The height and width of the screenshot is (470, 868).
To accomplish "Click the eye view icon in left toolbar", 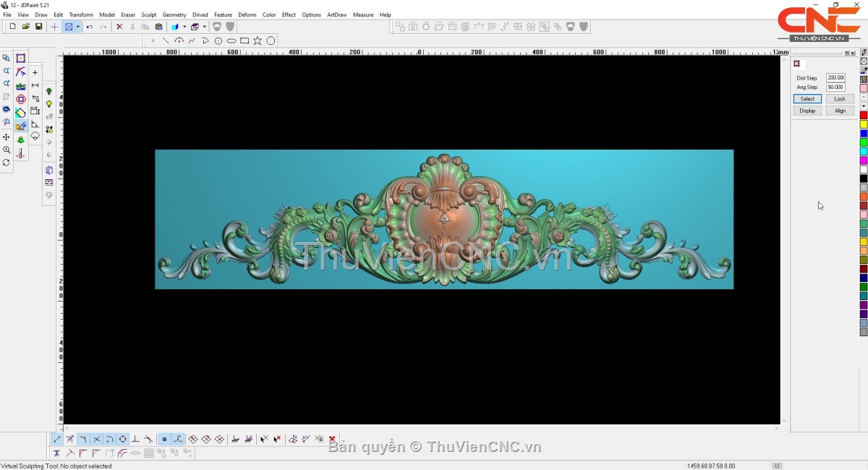I will (x=7, y=110).
